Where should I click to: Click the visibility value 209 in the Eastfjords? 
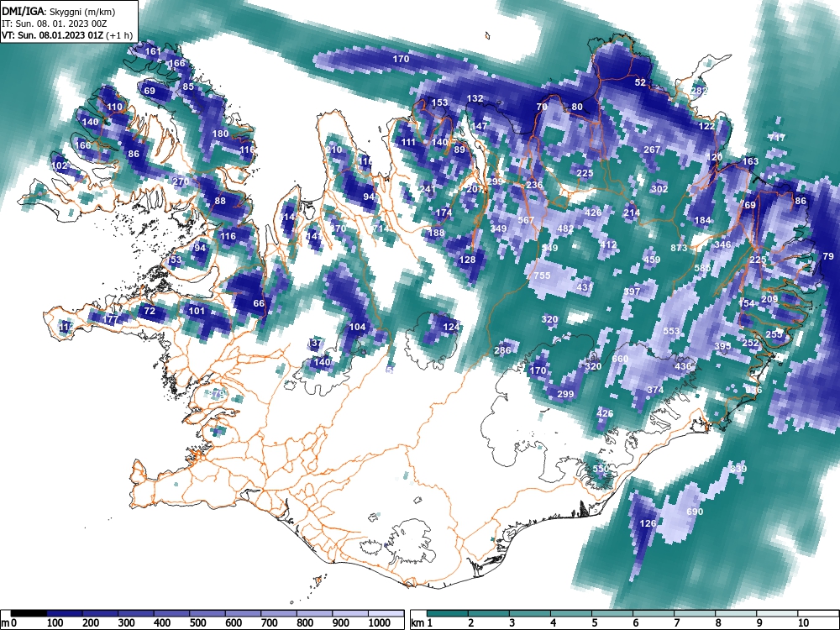coord(769,299)
